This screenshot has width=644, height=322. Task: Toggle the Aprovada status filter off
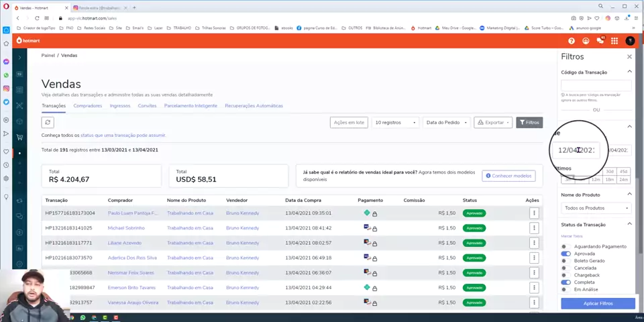(566, 254)
